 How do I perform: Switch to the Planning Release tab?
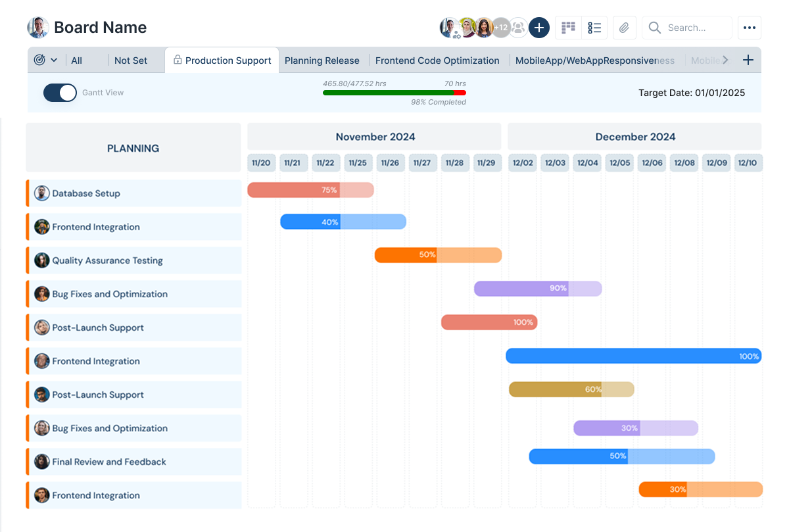(323, 60)
